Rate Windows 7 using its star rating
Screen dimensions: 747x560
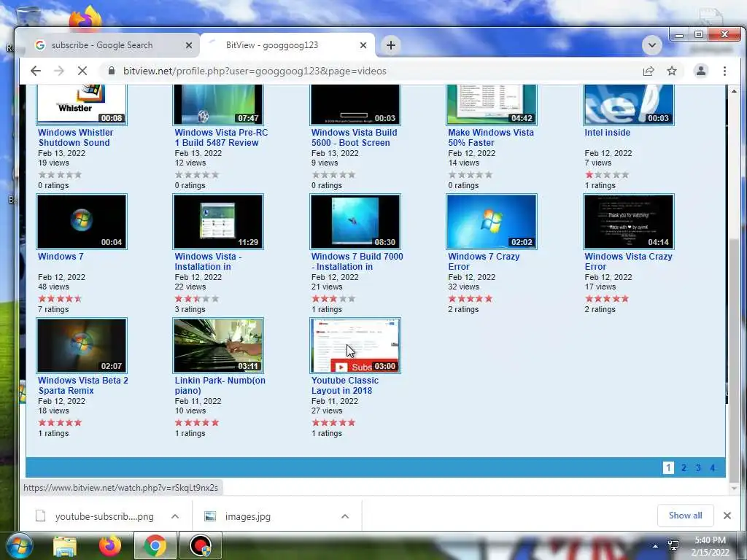[x=60, y=298]
